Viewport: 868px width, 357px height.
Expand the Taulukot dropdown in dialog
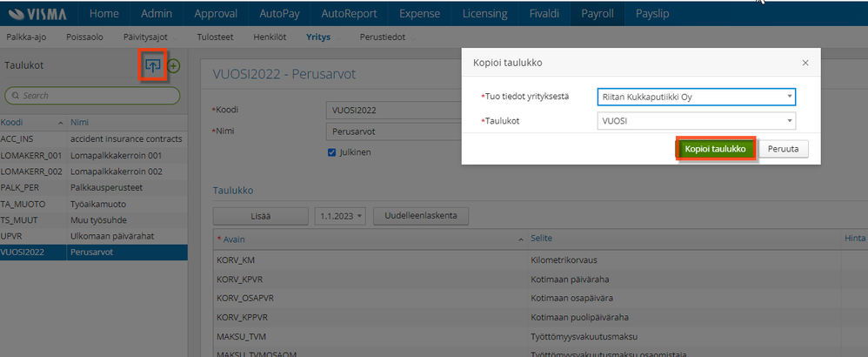pos(697,121)
